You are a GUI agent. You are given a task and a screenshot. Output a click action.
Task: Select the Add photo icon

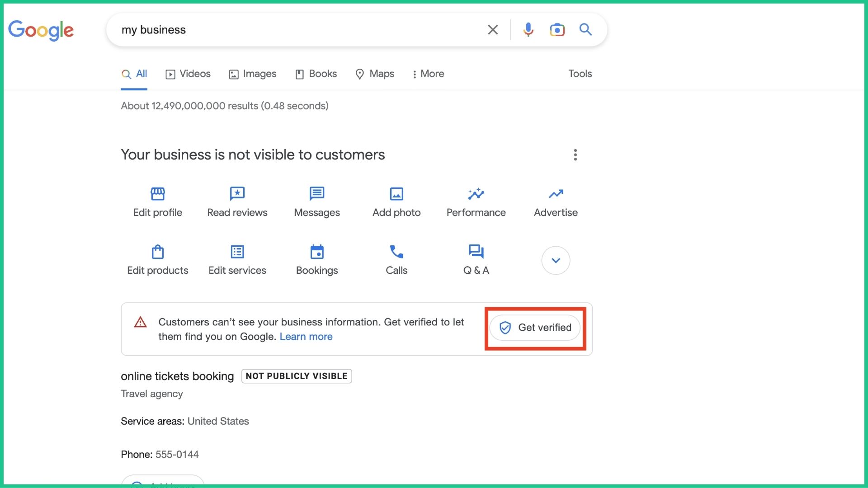[x=396, y=194]
